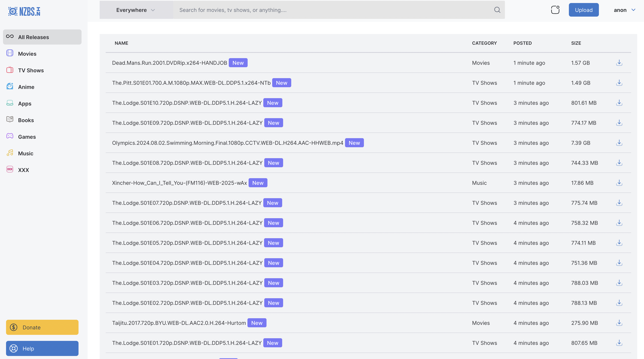Screen dimensions: 644x359
Task: Open the Anime category
Action: click(42, 87)
